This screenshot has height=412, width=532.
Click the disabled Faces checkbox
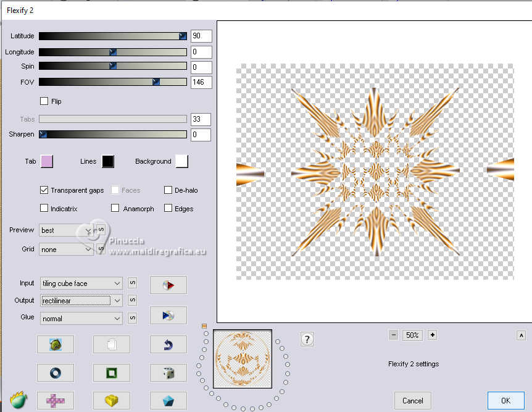click(x=115, y=190)
